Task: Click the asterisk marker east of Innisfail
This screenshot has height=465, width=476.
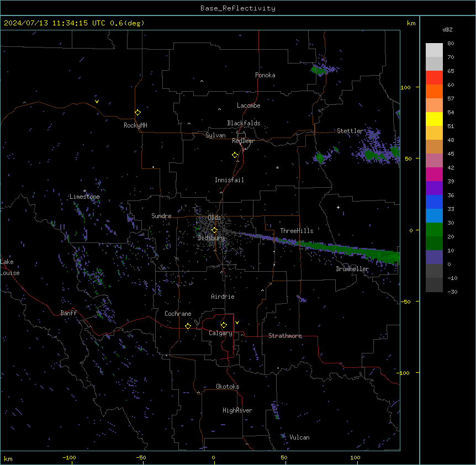Action: pos(277,167)
